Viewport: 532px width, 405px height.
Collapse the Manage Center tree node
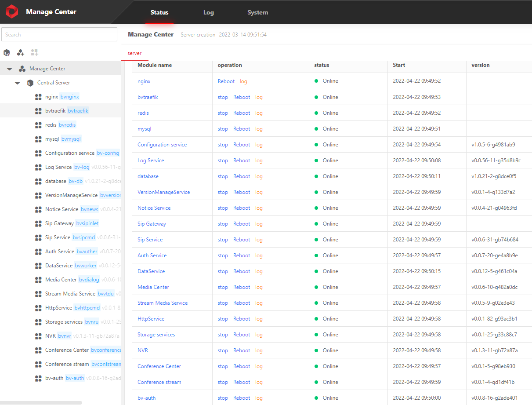(9, 69)
